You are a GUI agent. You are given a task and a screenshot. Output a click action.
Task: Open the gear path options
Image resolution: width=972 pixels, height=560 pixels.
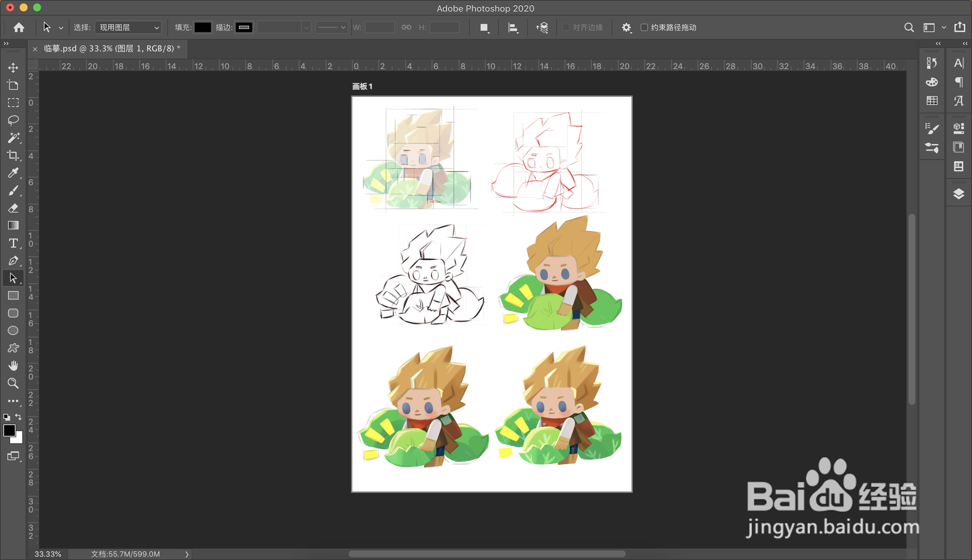[x=626, y=27]
